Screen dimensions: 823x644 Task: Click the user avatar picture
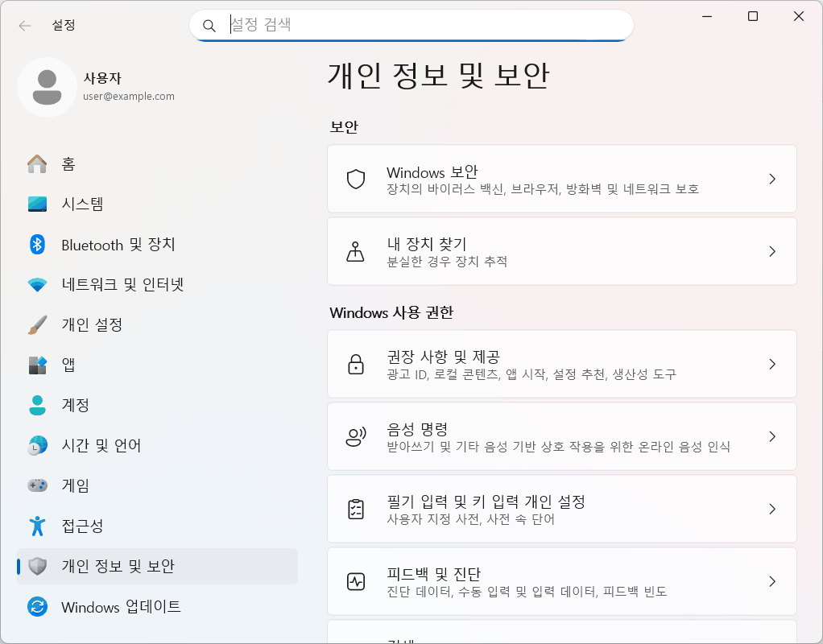pyautogui.click(x=48, y=87)
